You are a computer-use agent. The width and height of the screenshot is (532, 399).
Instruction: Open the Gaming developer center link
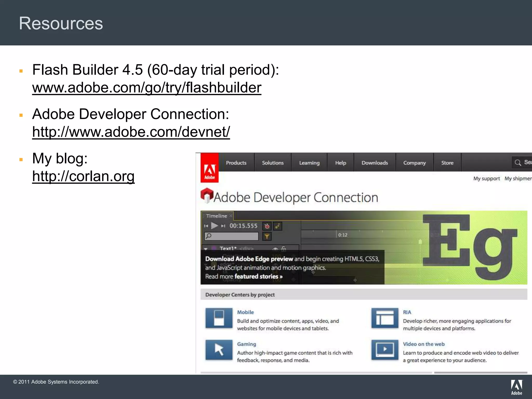click(247, 344)
